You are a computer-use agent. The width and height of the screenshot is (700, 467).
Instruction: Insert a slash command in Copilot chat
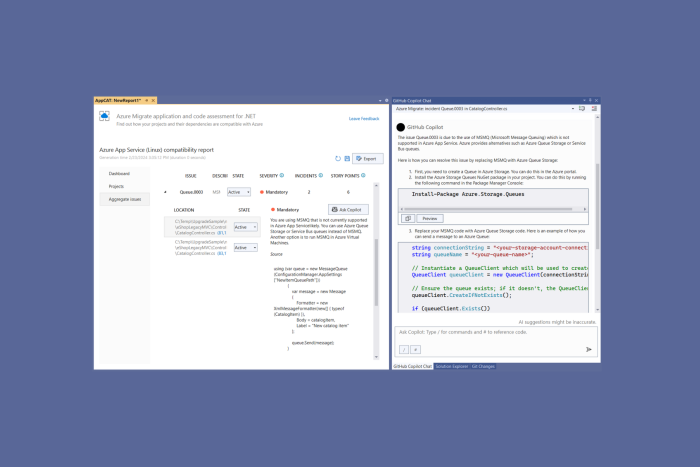pos(404,350)
